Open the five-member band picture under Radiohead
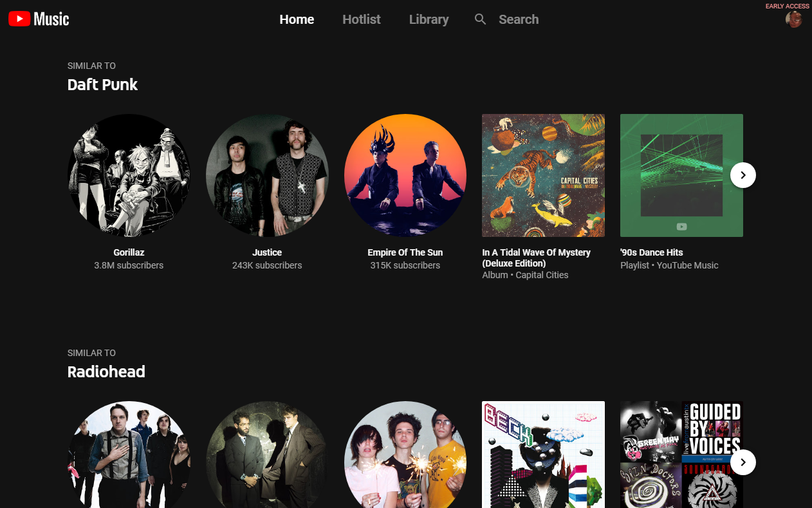The height and width of the screenshot is (508, 812). pos(129,455)
